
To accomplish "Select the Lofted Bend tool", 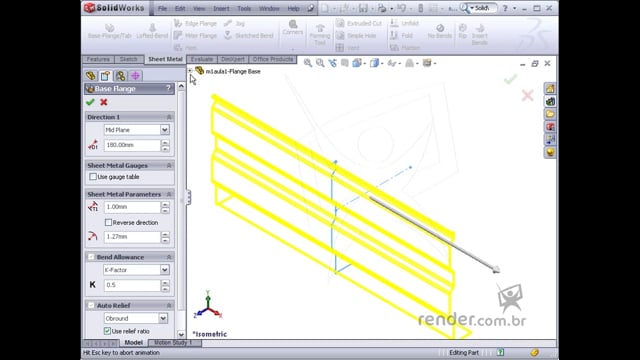I will point(152,31).
